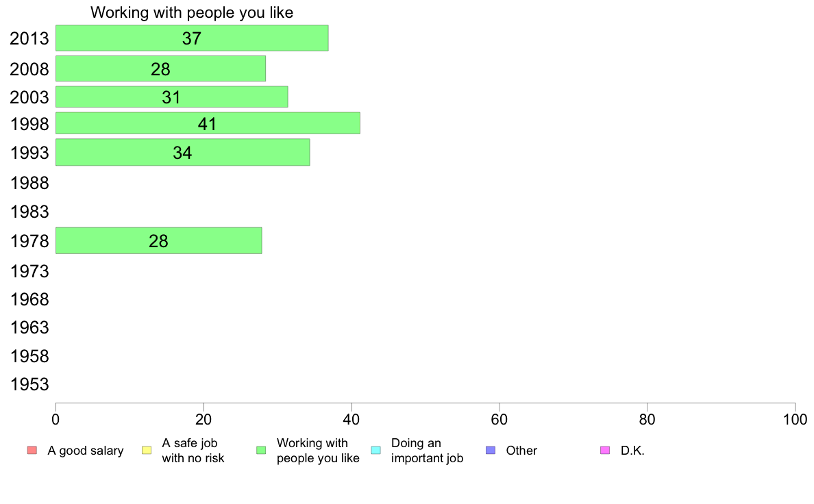Click the cyan Doing an important job swatch
Viewport: 814px width, 504px height.
point(376,450)
